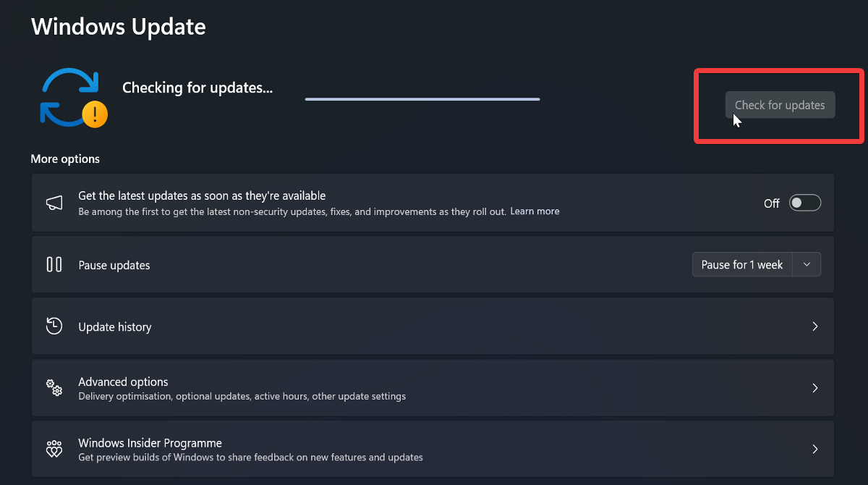This screenshot has width=868, height=485.
Task: Expand the Pause for 1 week dropdown arrow
Action: click(x=807, y=264)
